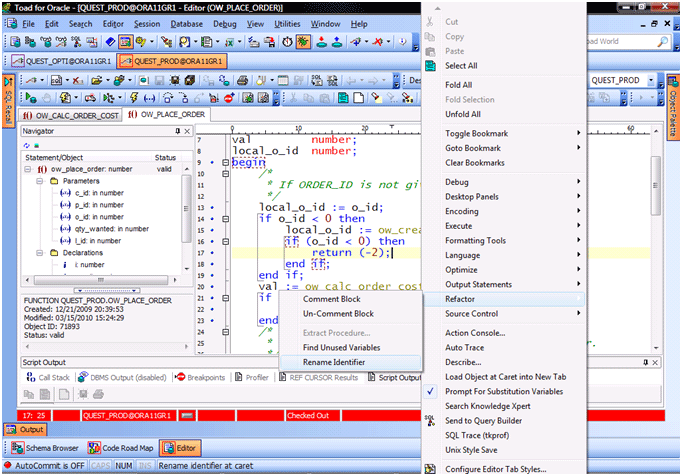Screen dimensions: 682x476
Task: Toggle Prompt For Substitution Variables checkmark
Action: (430, 391)
